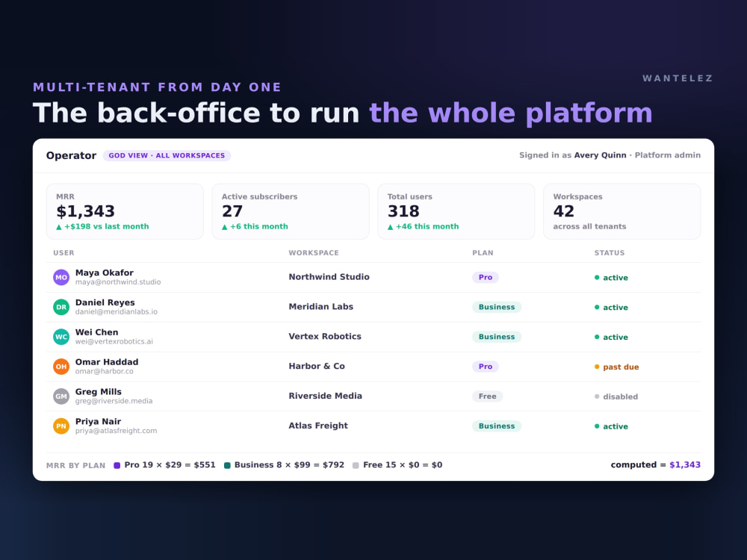The width and height of the screenshot is (747, 560).
Task: Click Pro 19 × $29 = $551 breakdown
Action: [x=165, y=465]
